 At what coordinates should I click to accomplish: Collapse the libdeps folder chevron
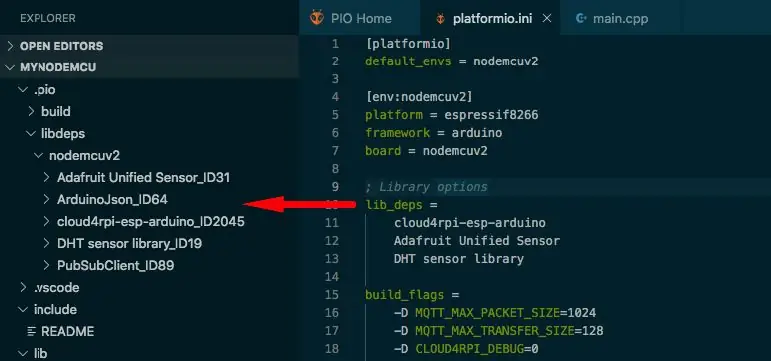[x=31, y=134]
